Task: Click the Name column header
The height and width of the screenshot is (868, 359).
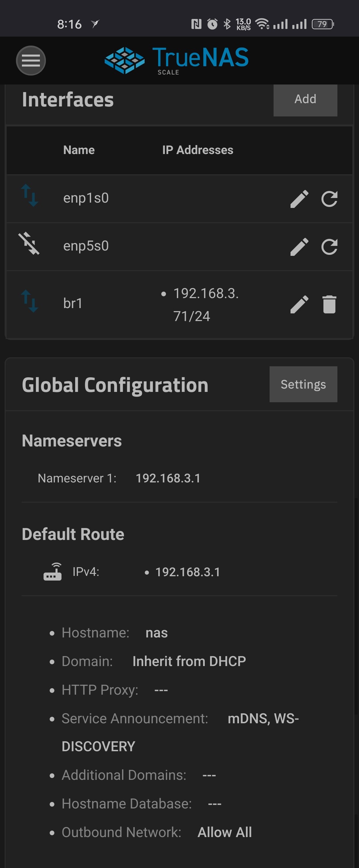Action: click(79, 150)
